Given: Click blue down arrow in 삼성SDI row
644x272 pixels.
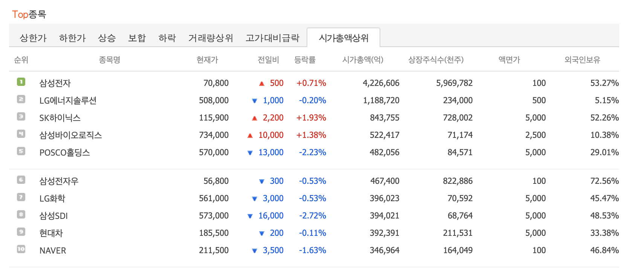Looking at the screenshot, I should click(250, 216).
